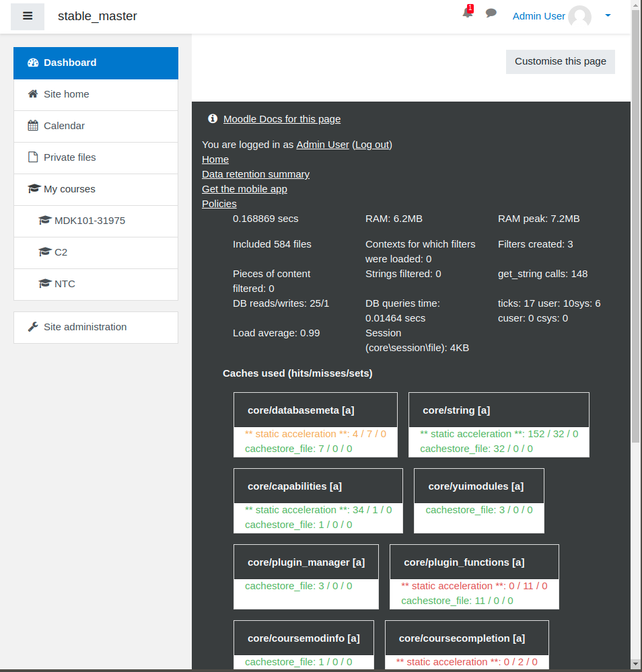
Task: Click the info icon beside Moodle Docs
Action: 213,118
